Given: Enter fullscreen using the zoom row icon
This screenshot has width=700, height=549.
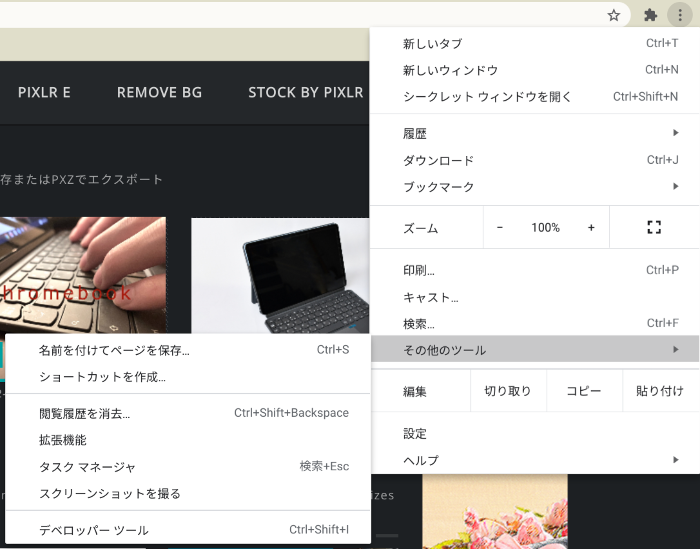Looking at the screenshot, I should (x=654, y=227).
